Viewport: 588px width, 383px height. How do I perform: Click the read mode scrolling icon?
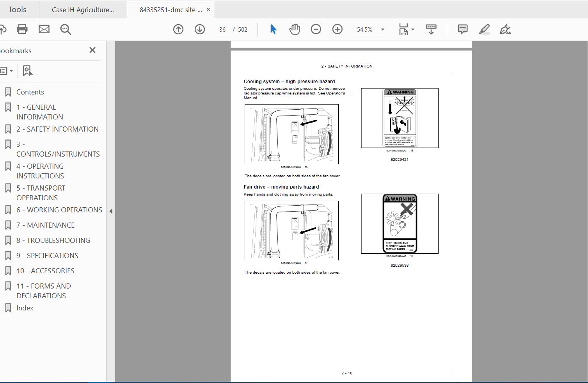point(431,29)
